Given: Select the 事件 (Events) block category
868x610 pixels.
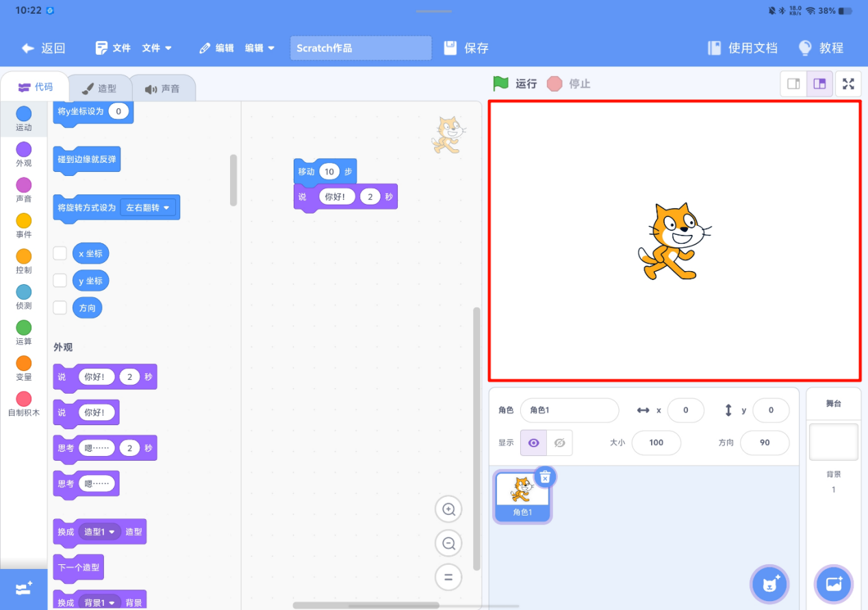Looking at the screenshot, I should click(23, 226).
